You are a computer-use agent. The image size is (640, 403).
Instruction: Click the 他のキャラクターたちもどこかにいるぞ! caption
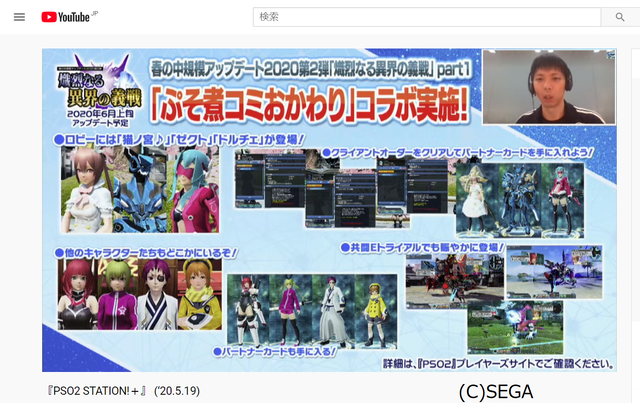(x=145, y=253)
